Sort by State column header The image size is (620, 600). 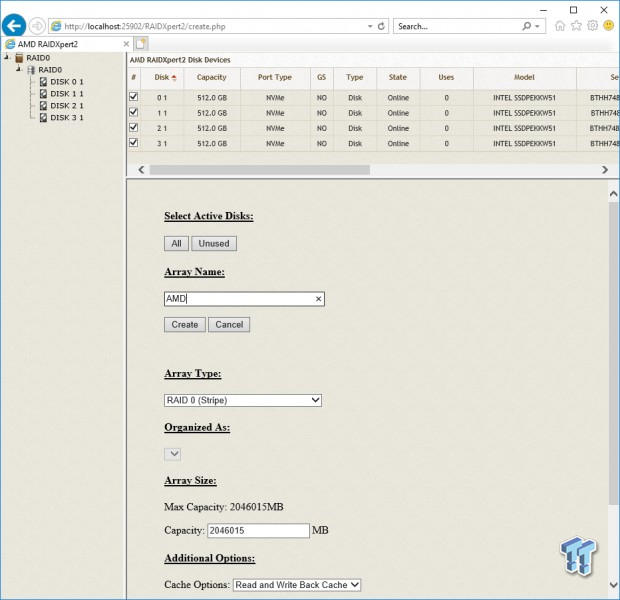click(398, 78)
